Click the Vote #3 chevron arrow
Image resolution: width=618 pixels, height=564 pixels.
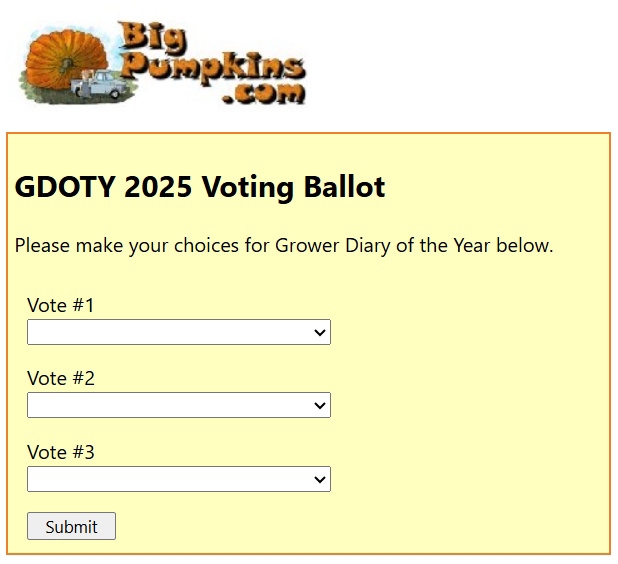[320, 479]
